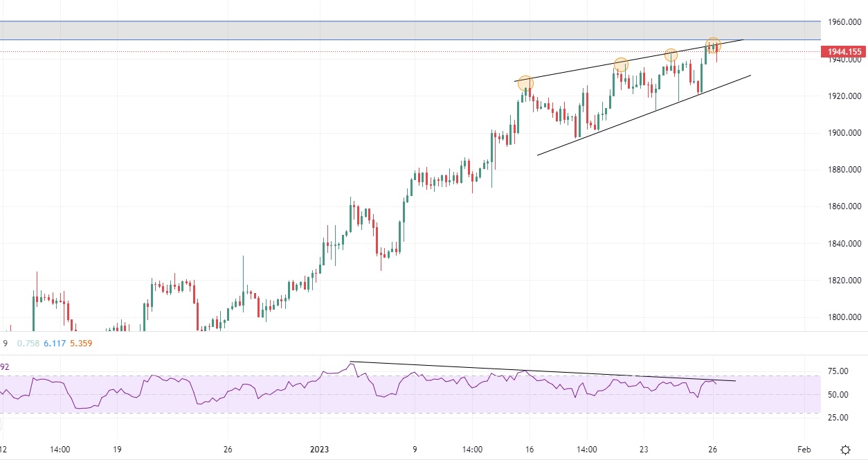Image resolution: width=868 pixels, height=460 pixels.
Task: Click the 1960.000 price axis label
Action: coord(842,22)
